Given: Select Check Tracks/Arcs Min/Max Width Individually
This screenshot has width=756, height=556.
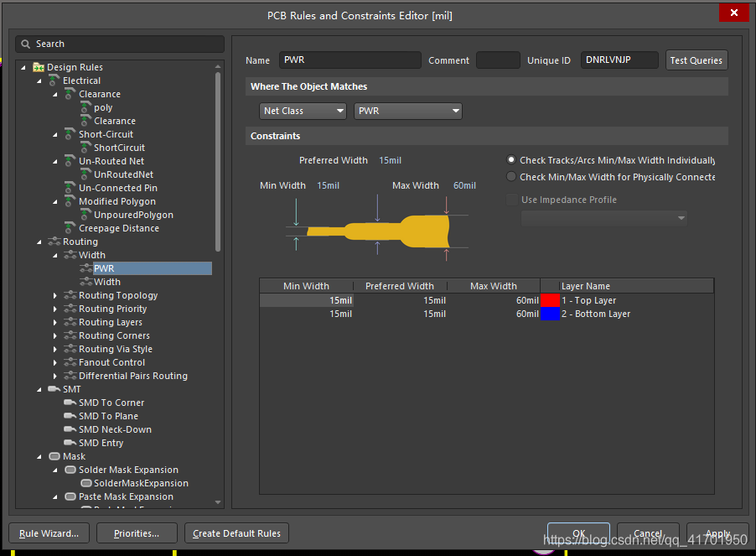Looking at the screenshot, I should (x=512, y=160).
